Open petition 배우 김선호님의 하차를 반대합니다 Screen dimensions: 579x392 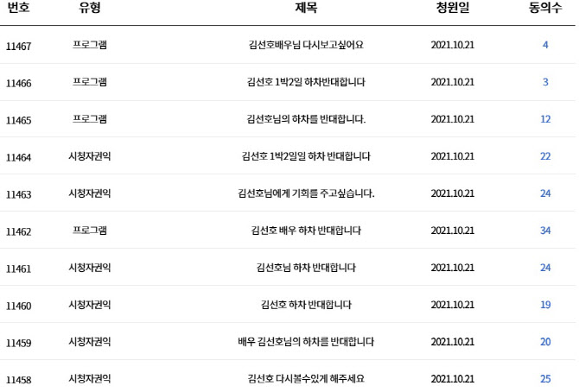[306, 342]
